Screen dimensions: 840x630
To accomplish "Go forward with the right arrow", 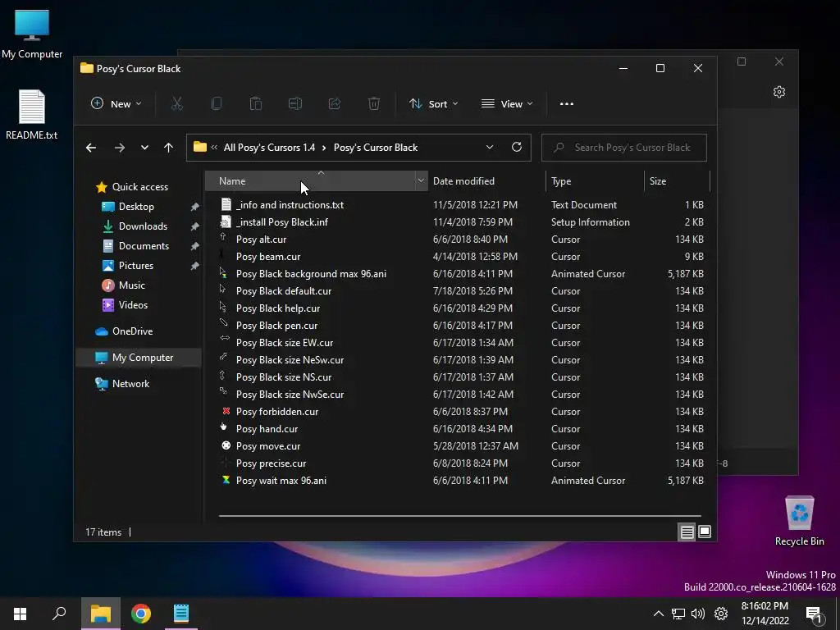I will point(120,148).
